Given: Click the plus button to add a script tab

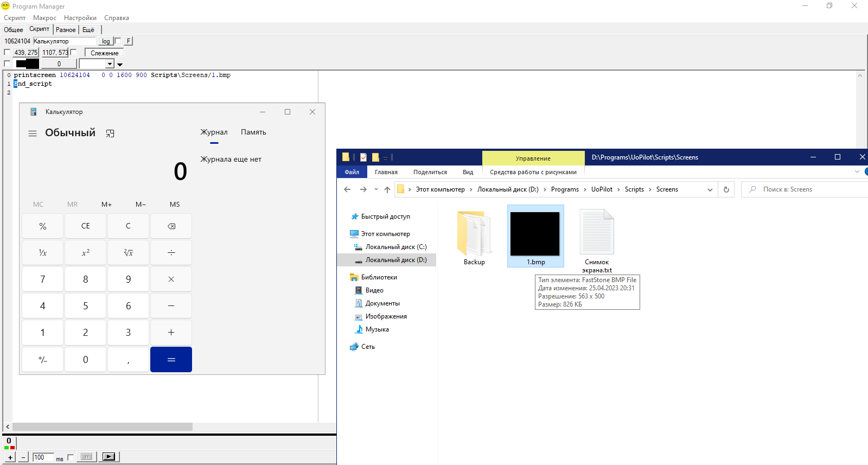Looking at the screenshot, I should coord(10,457).
